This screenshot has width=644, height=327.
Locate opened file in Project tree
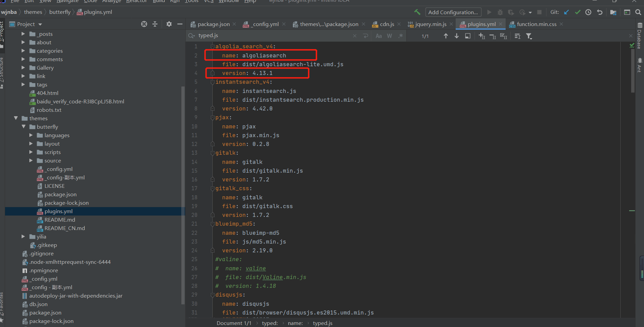click(x=144, y=24)
